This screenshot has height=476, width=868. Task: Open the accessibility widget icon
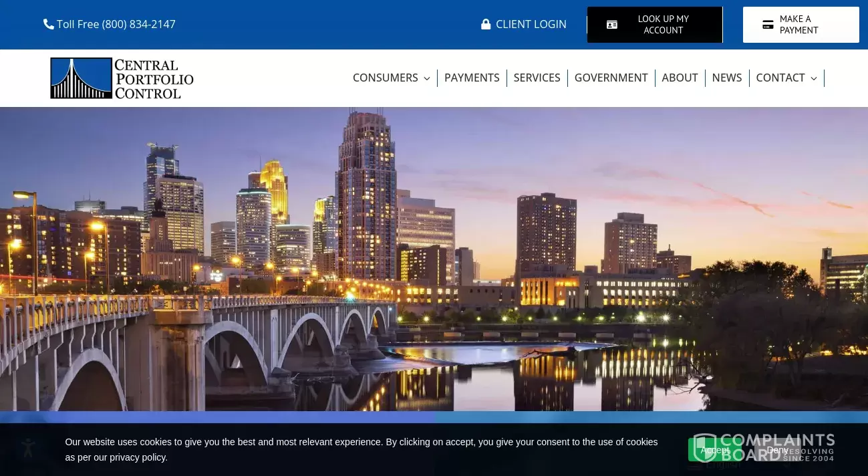[28, 449]
